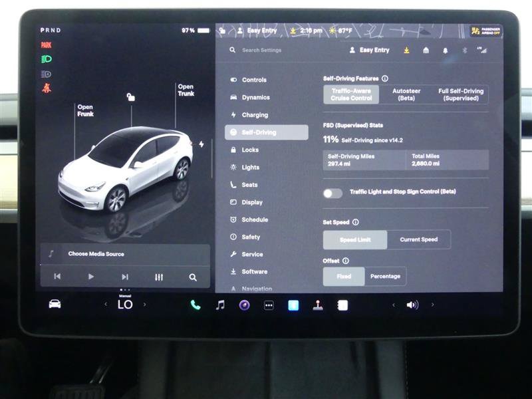Launch the camera app in the dock

coord(244,305)
